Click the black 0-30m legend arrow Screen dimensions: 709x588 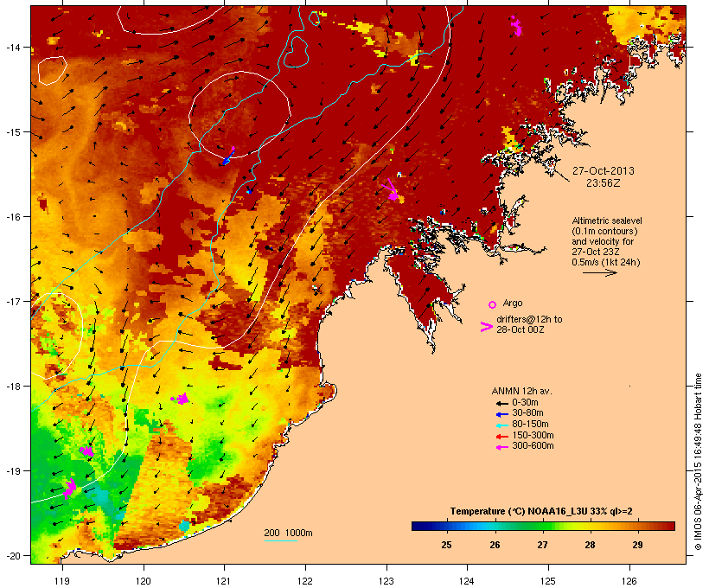click(501, 403)
